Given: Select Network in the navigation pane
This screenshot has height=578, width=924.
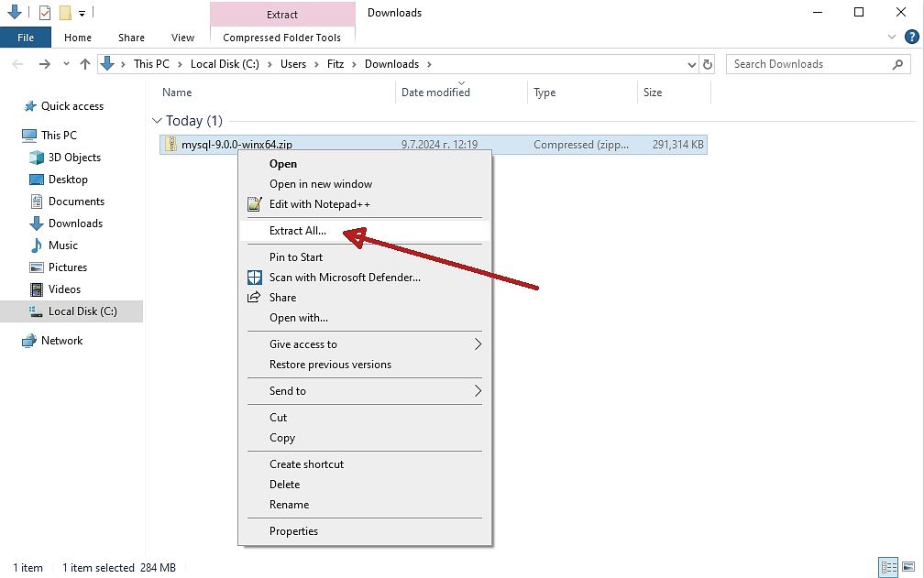Looking at the screenshot, I should [62, 341].
